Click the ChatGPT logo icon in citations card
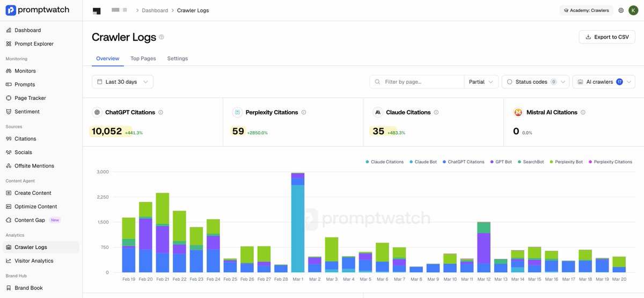The height and width of the screenshot is (298, 644). pyautogui.click(x=97, y=112)
